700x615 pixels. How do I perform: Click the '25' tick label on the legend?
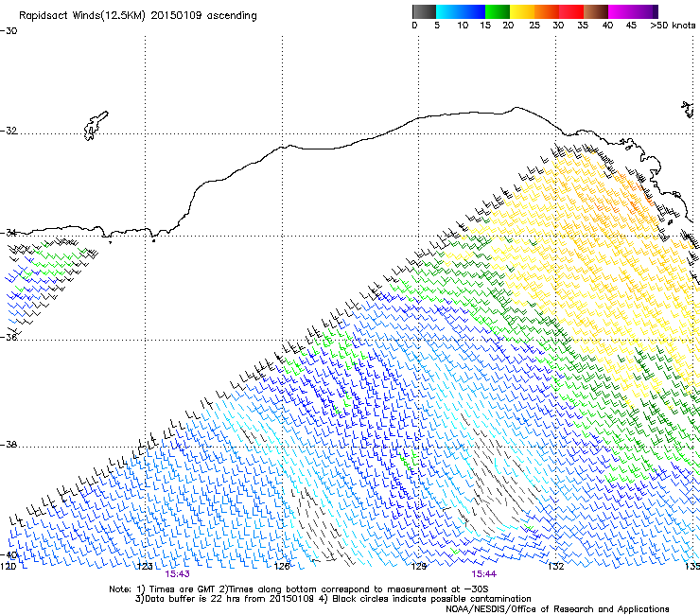pyautogui.click(x=534, y=26)
